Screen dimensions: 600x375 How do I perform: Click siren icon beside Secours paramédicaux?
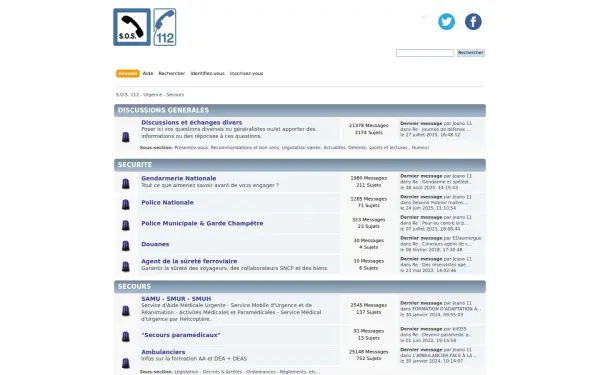[x=126, y=336]
